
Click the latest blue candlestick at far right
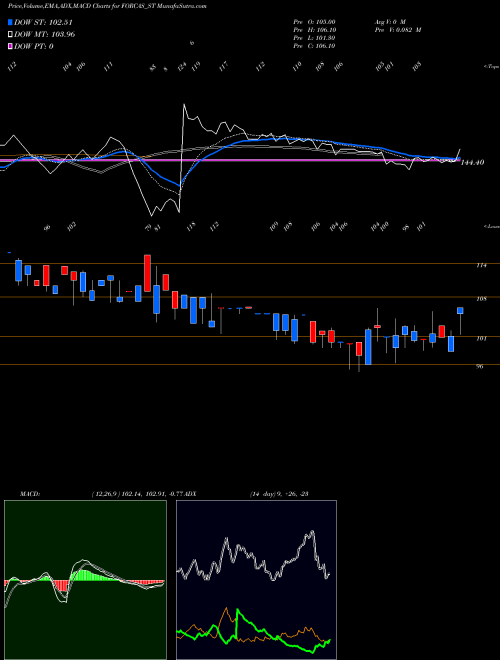[x=460, y=311]
